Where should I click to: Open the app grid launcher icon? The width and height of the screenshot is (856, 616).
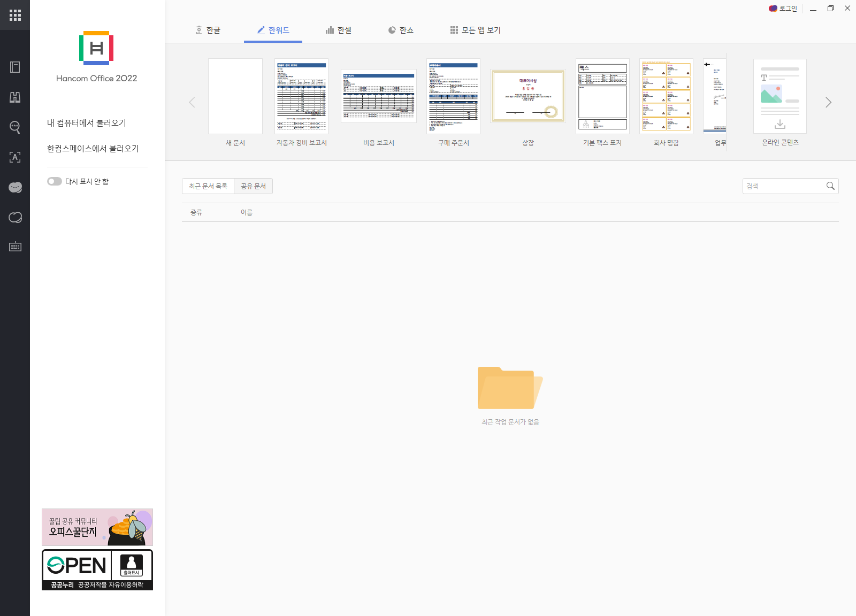pos(15,15)
